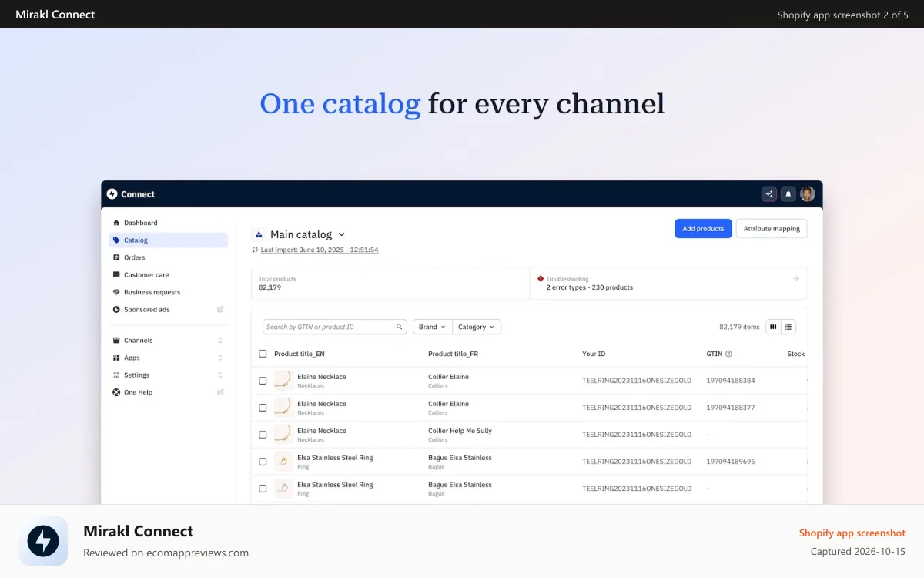Toggle the select-all checkbox in table header
Image resolution: width=924 pixels, height=578 pixels.
[x=263, y=354]
